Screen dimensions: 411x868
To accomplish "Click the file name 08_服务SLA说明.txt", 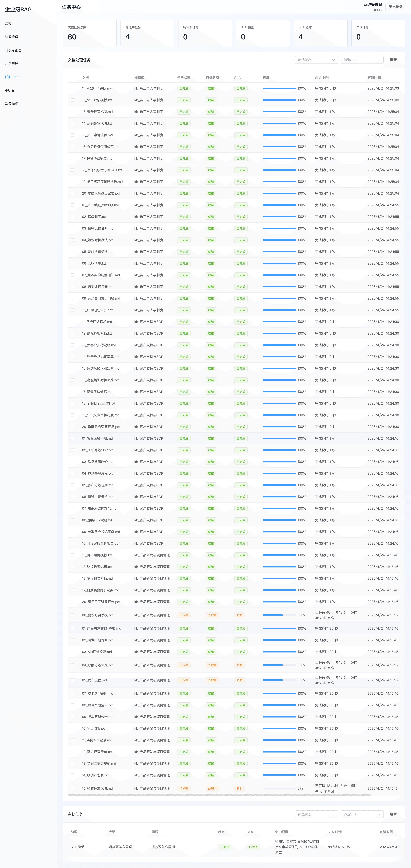I will click(x=97, y=520).
